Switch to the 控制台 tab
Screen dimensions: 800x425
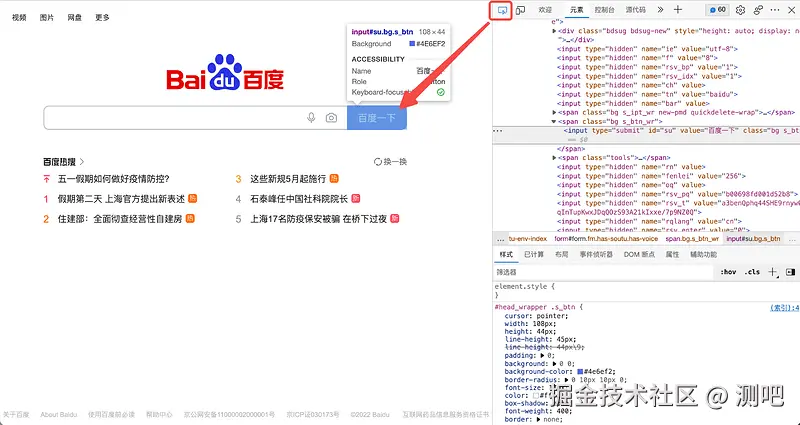click(x=605, y=10)
